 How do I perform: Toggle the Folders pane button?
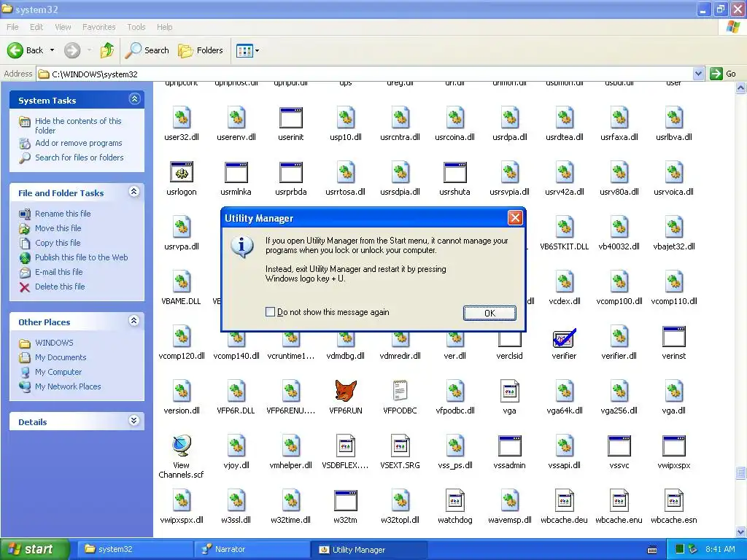pyautogui.click(x=200, y=50)
